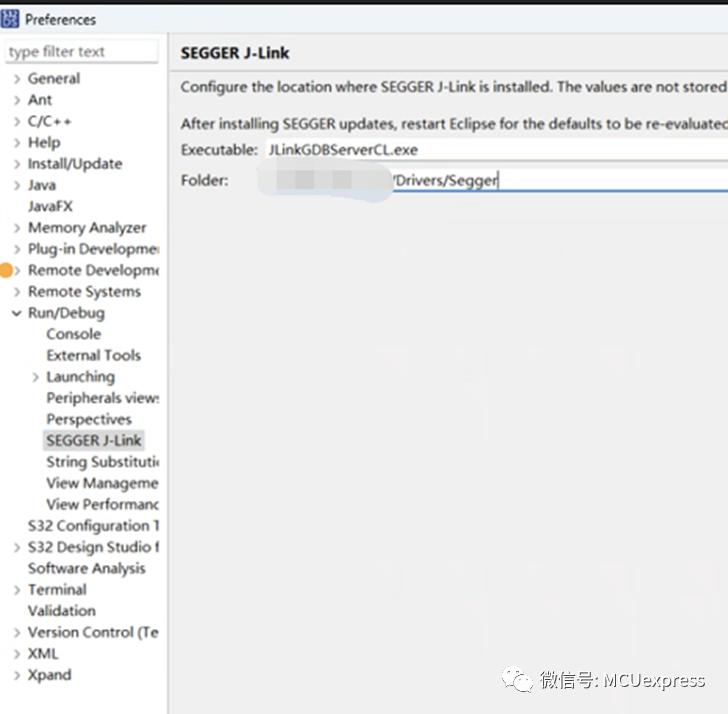The height and width of the screenshot is (714, 728).
Task: Collapse the Run/Debug section arrow
Action: coord(17,313)
